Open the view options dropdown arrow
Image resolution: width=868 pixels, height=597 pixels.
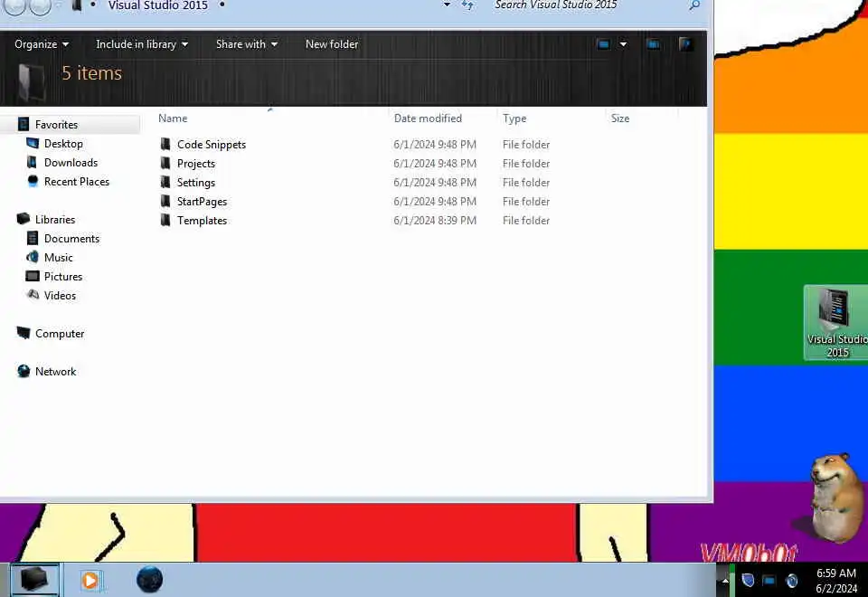click(x=623, y=44)
